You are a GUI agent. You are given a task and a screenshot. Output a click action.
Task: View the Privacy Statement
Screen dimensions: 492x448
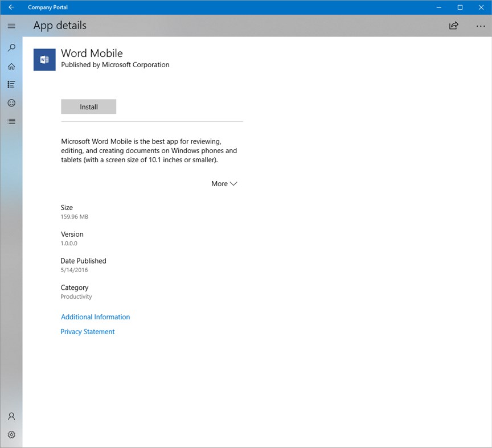tap(87, 331)
